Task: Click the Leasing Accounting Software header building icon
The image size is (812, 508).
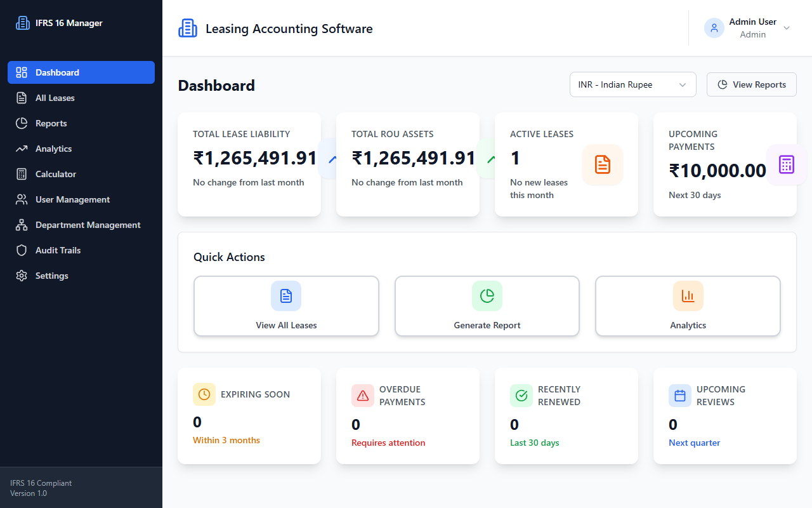Action: (188, 29)
